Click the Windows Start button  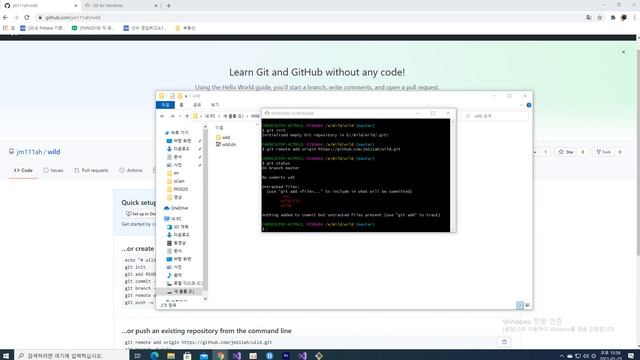[x=6, y=356]
